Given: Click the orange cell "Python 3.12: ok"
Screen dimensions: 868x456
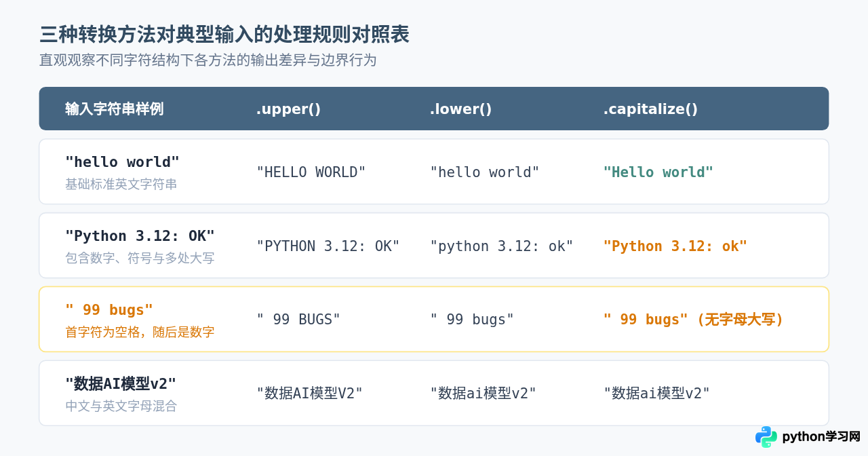Looking at the screenshot, I should coord(675,246).
